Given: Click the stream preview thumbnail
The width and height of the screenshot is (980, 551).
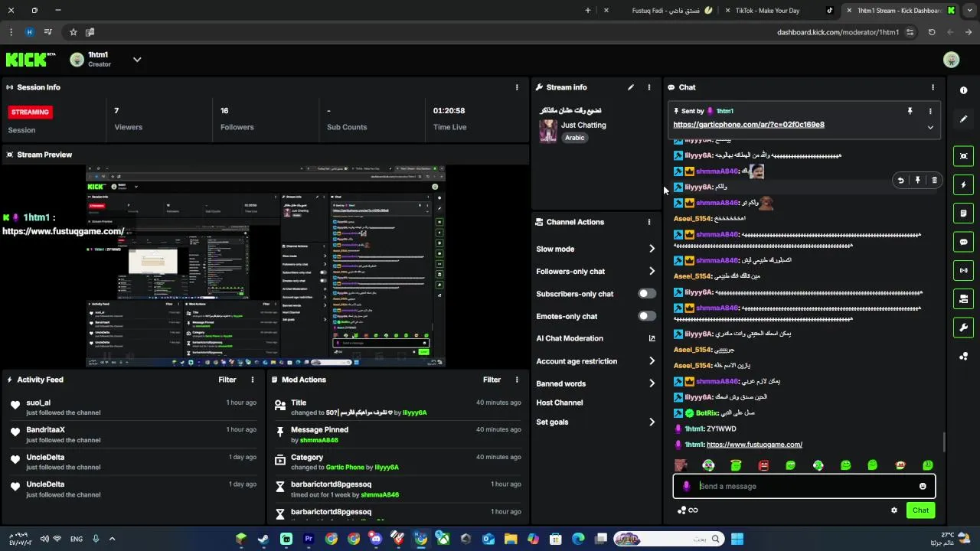Looking at the screenshot, I should pyautogui.click(x=265, y=266).
